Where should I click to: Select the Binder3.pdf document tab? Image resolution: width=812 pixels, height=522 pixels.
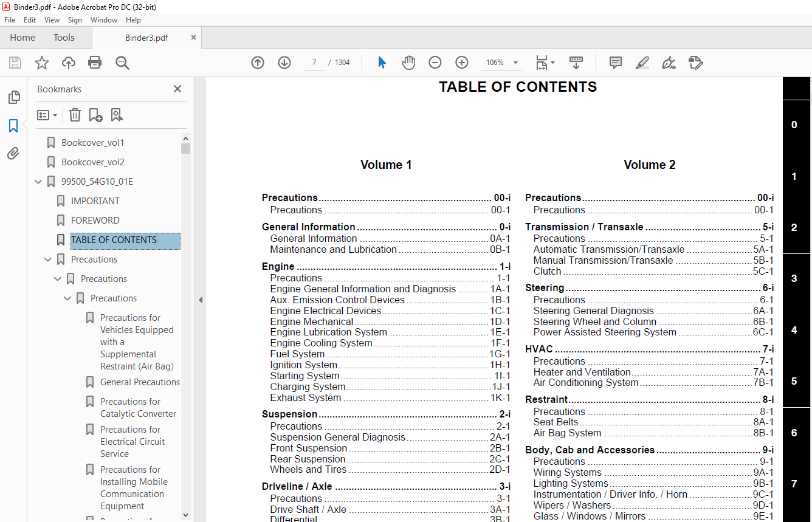[146, 38]
